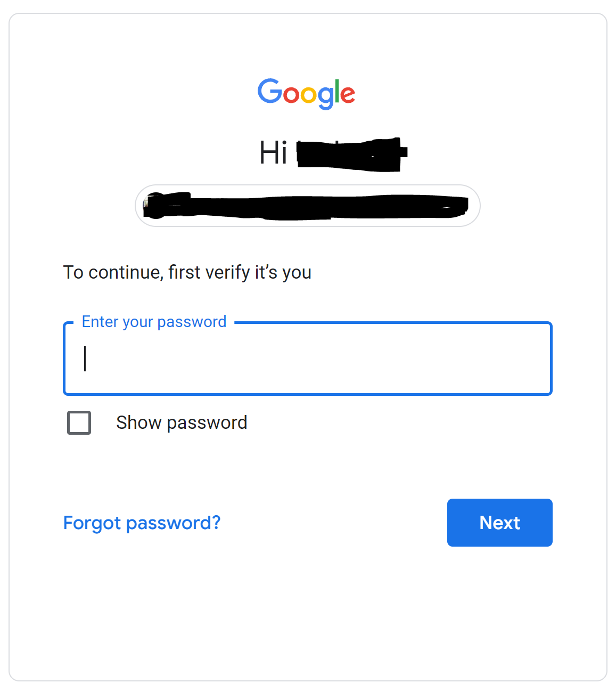Screen dimensions: 616x691
Task: Click the Next button
Action: 500,523
